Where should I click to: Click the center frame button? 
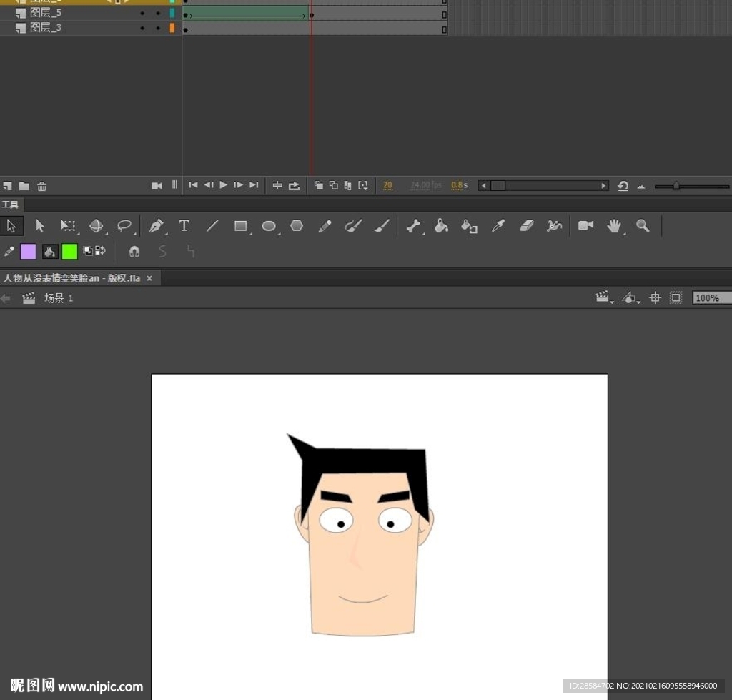click(x=277, y=185)
